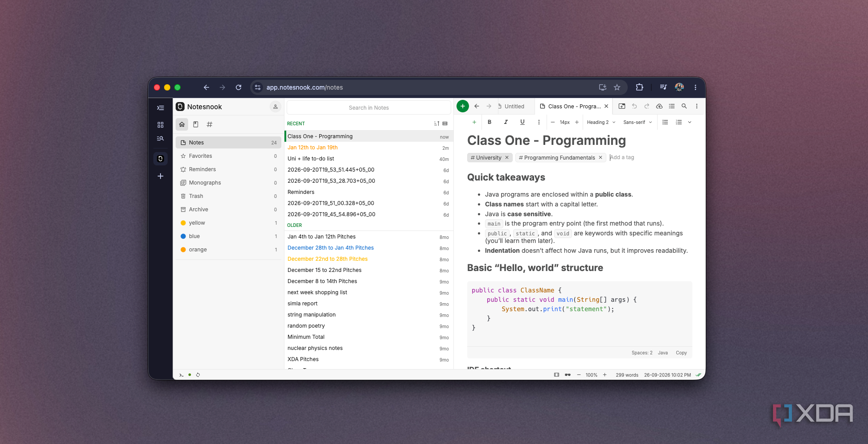Open Archive in the sidebar
The height and width of the screenshot is (444, 868).
(x=228, y=210)
